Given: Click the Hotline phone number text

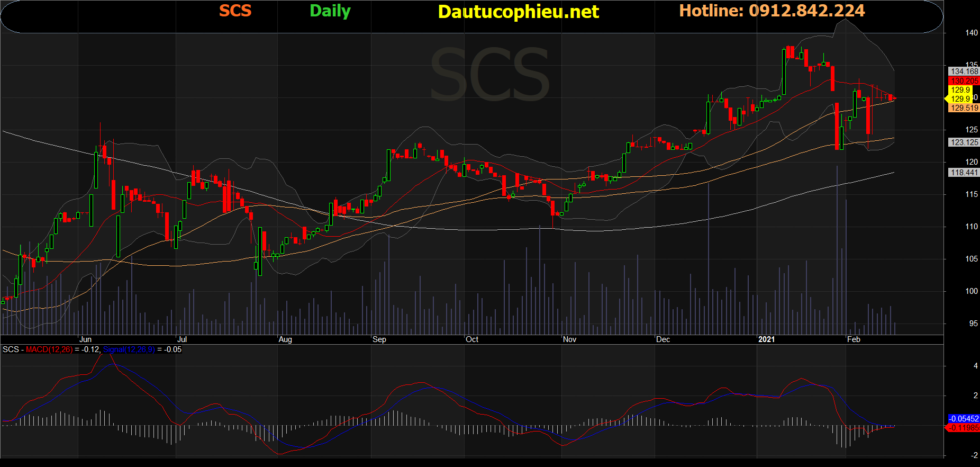Looking at the screenshot, I should tap(772, 11).
